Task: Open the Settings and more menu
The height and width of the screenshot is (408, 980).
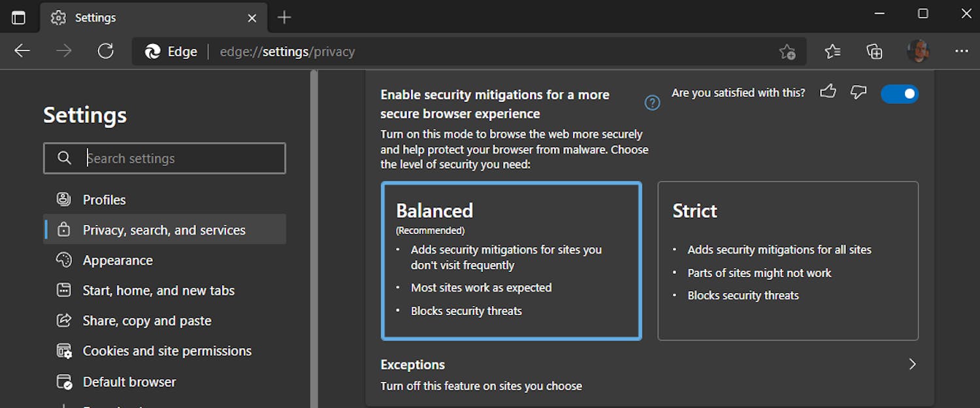Action: [962, 51]
